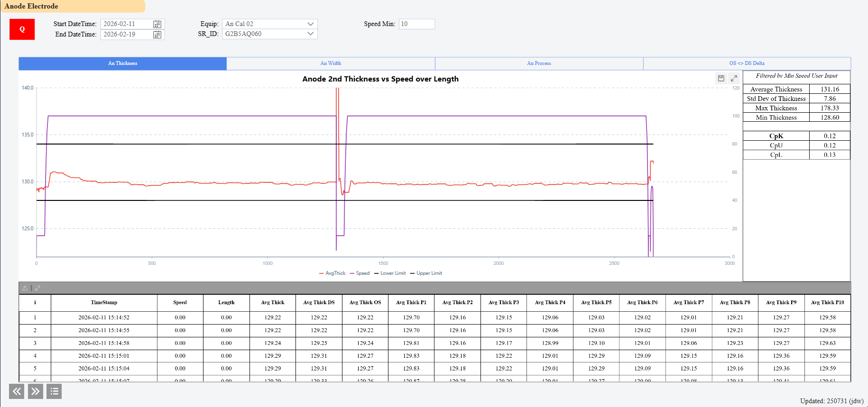Click the red Q query button
868x407 pixels.
(22, 29)
